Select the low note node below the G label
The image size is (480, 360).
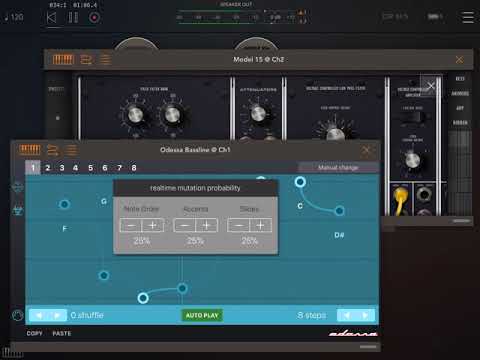[104, 275]
